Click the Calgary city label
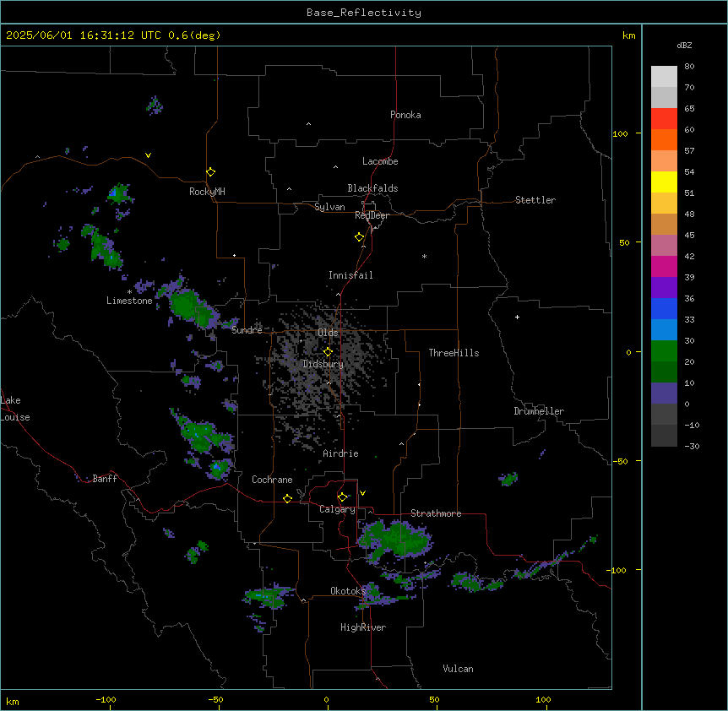This screenshot has height=711, width=728. coord(337,509)
